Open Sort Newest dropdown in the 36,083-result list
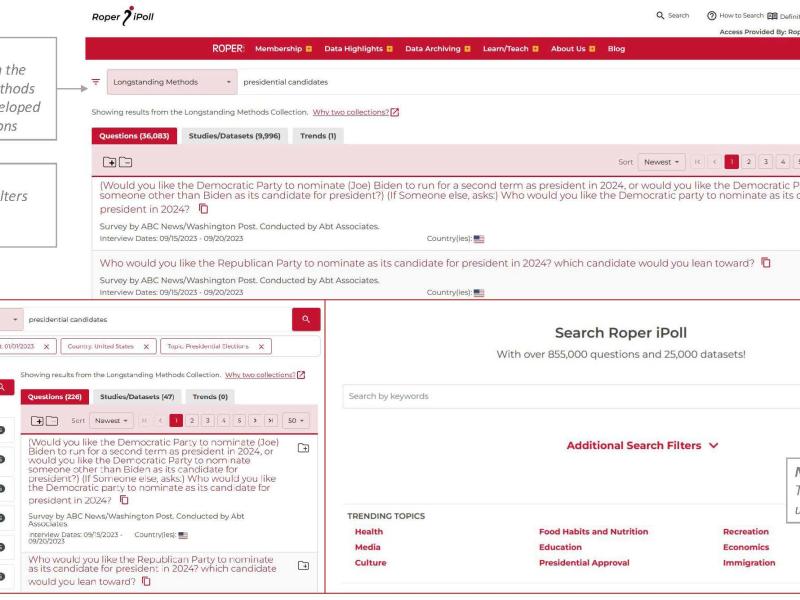800x600 pixels. pyautogui.click(x=661, y=162)
